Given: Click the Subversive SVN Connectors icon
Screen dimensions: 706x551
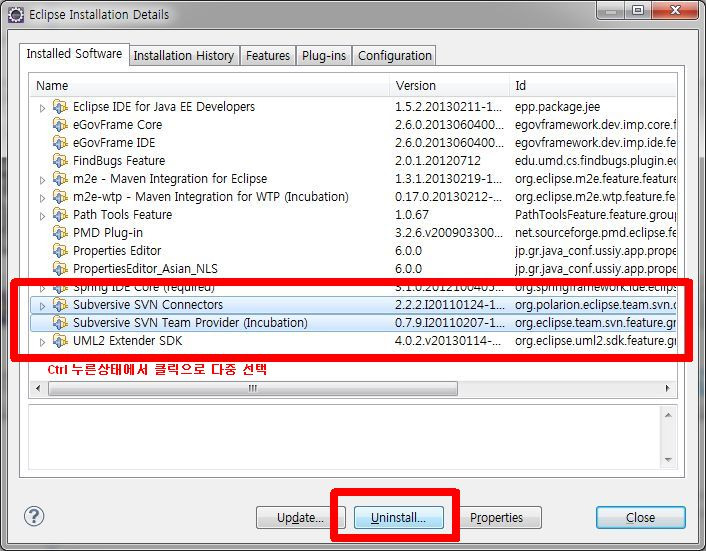Looking at the screenshot, I should 60,305.
